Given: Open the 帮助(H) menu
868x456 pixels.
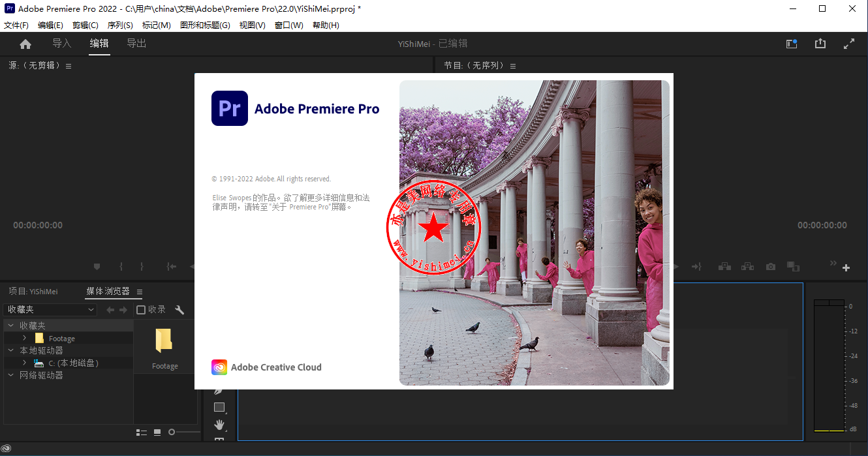Looking at the screenshot, I should tap(326, 25).
